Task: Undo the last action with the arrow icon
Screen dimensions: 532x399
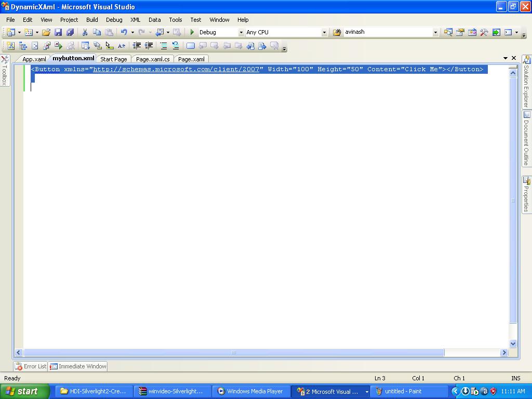Action: 124,32
